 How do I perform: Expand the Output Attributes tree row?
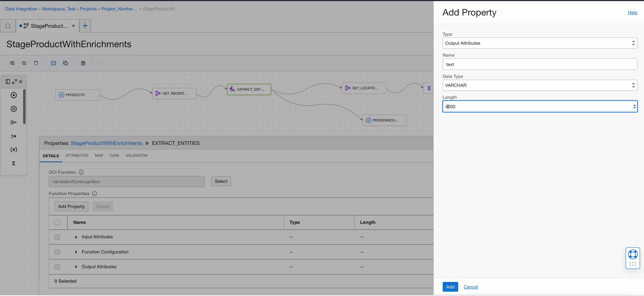coord(76,267)
